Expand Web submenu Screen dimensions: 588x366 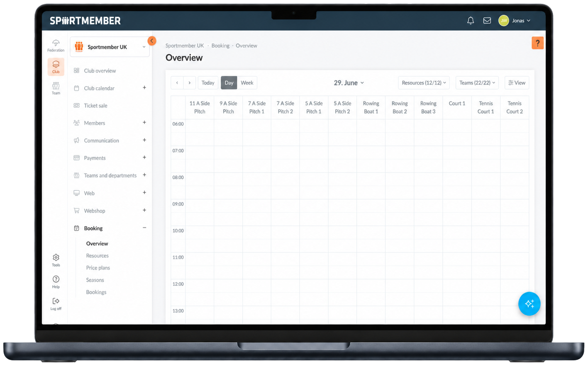coord(144,192)
